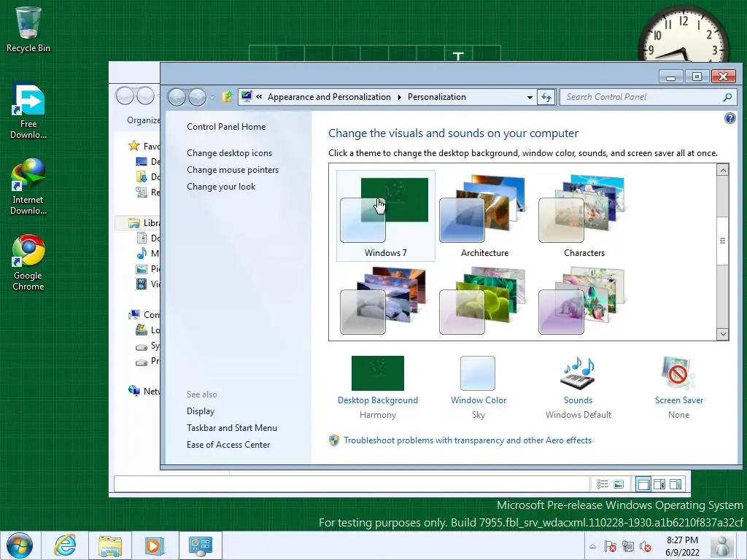The image size is (747, 560).
Task: Open Windows Explorer from the taskbar
Action: pyautogui.click(x=110, y=545)
